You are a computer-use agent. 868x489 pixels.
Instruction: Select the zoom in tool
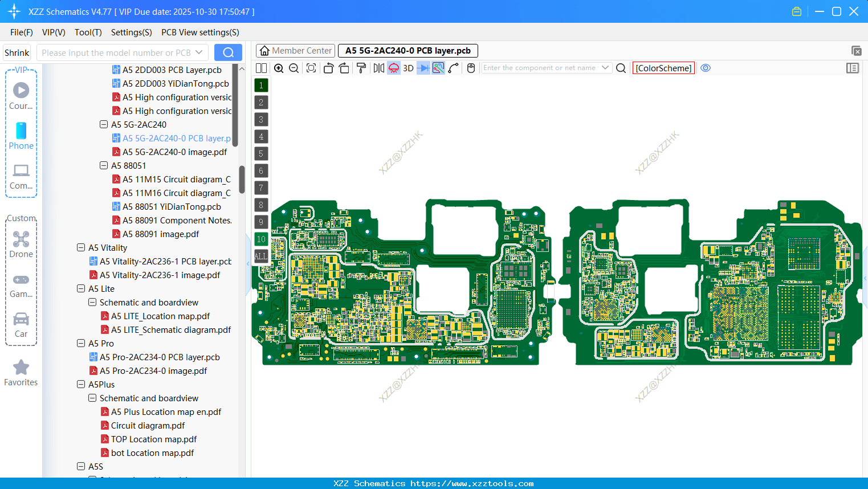(x=279, y=68)
